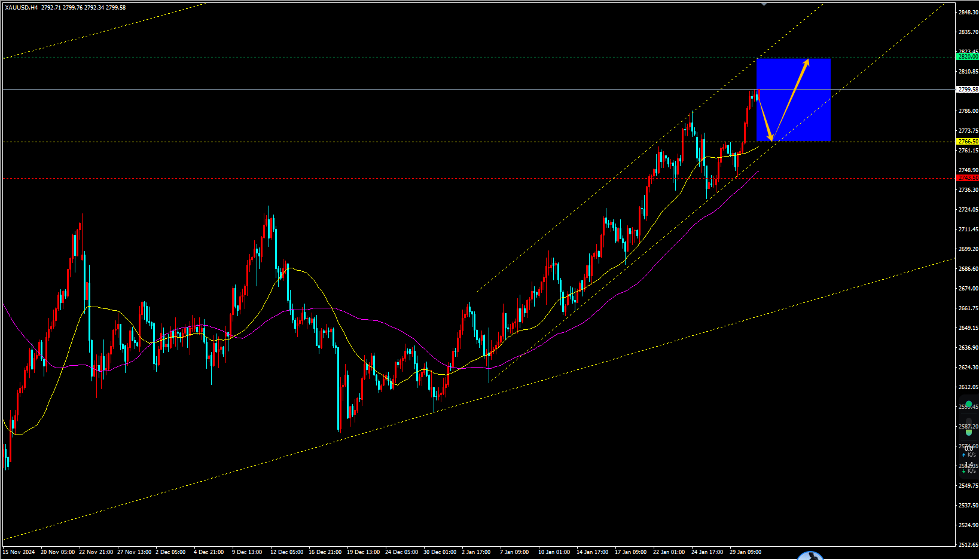Click the 2810.85 price scale value
Viewport: 979px width, 560px height.
coord(968,71)
